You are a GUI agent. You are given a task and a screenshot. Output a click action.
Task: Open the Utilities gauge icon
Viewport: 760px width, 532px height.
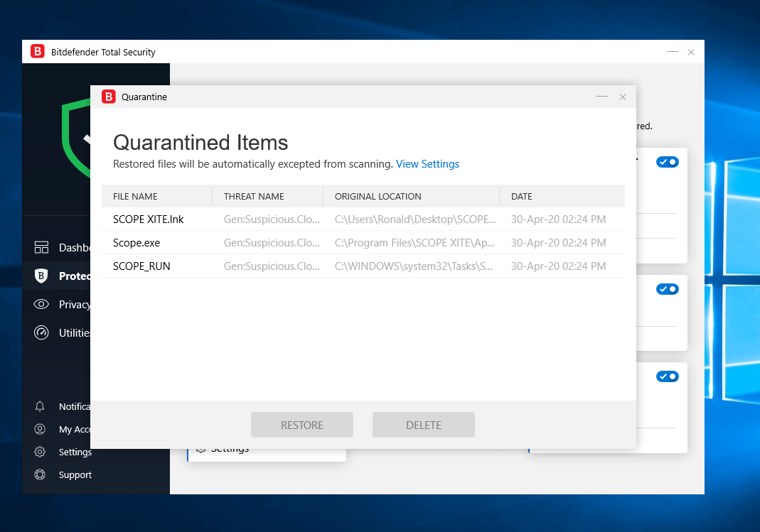(x=41, y=332)
